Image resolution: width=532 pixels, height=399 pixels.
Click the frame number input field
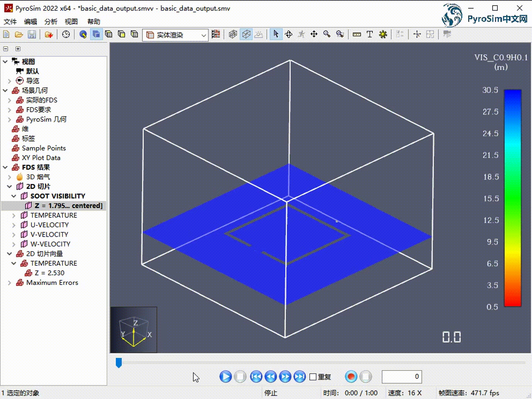click(x=402, y=376)
